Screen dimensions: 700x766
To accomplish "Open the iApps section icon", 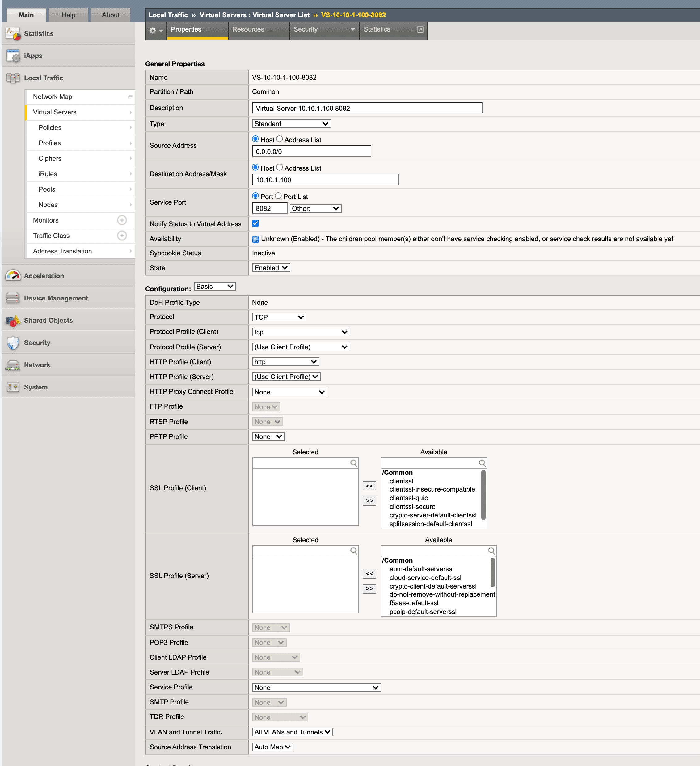I will click(x=13, y=56).
